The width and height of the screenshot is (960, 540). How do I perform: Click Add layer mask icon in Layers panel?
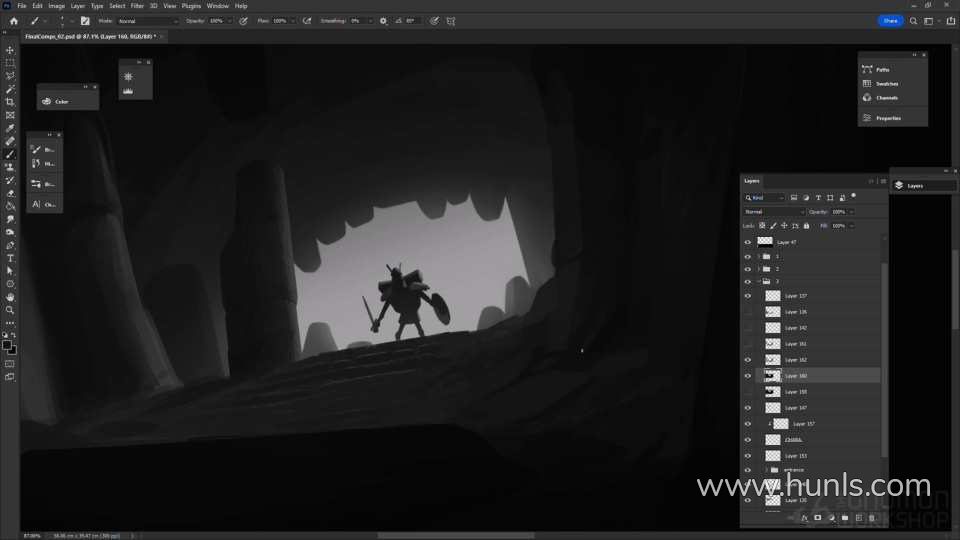(817, 518)
